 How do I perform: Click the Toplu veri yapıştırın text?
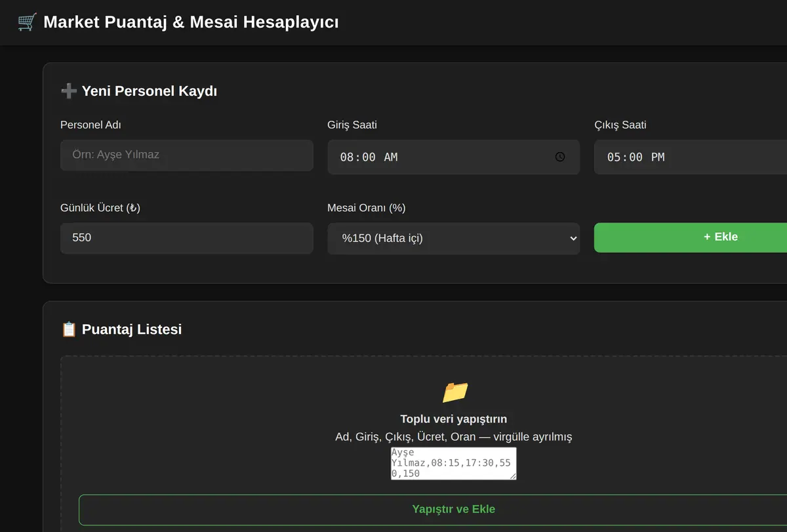point(454,419)
